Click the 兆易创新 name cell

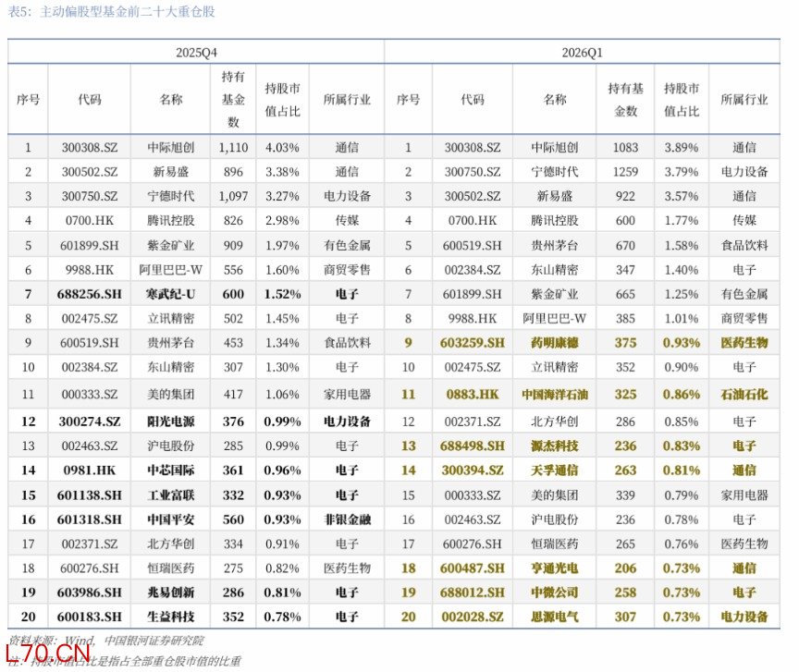[x=171, y=593]
